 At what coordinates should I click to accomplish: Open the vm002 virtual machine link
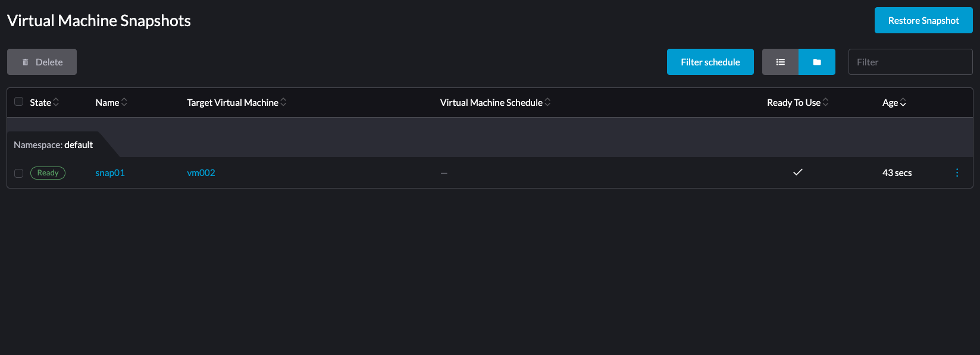201,172
